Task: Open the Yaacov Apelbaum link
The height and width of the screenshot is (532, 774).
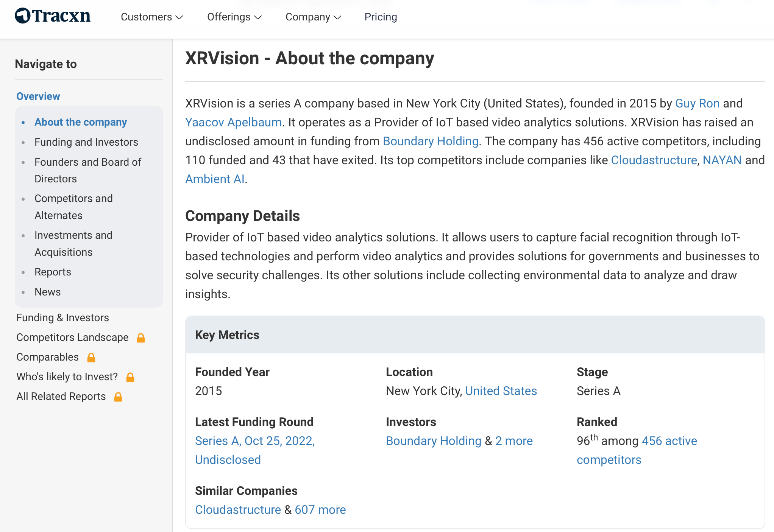Action: (233, 122)
